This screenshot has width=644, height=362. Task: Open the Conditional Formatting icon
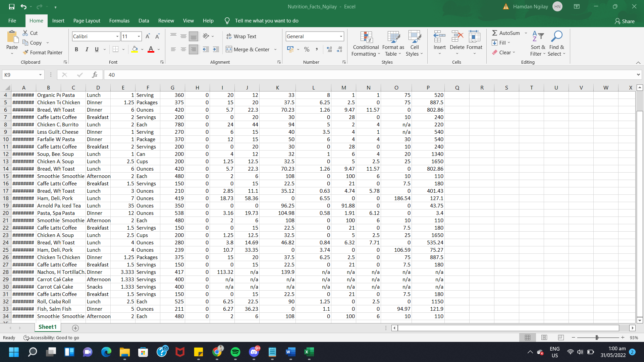(366, 37)
